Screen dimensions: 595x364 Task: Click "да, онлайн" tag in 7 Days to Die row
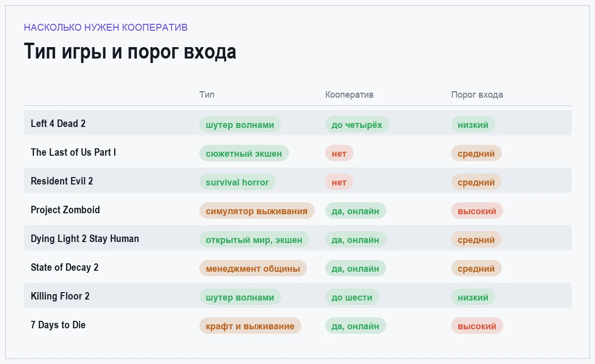[x=356, y=326]
